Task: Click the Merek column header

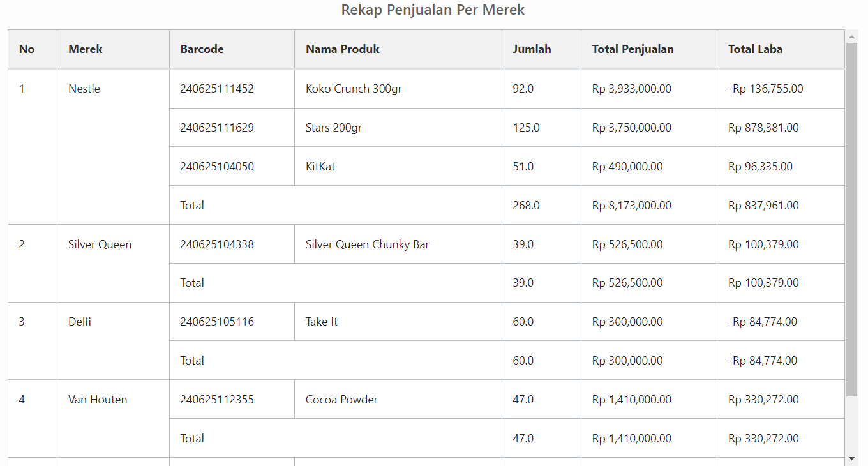Action: click(x=86, y=49)
